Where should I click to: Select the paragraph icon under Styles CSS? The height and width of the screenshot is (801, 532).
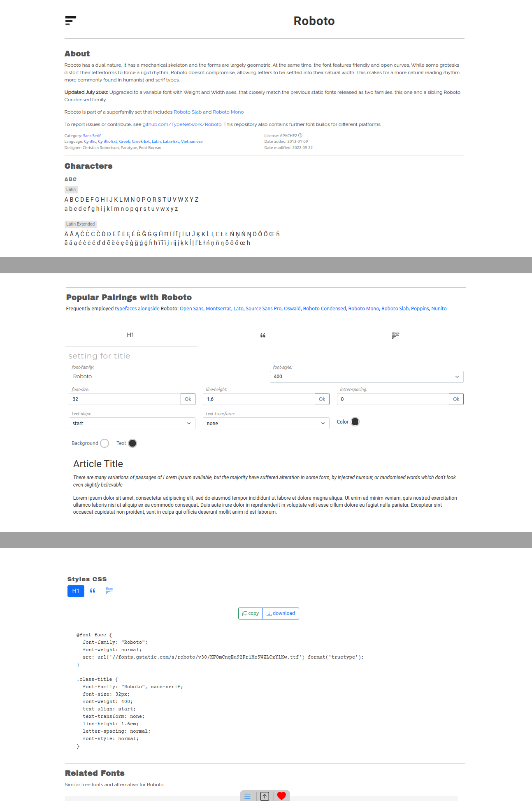tap(109, 590)
